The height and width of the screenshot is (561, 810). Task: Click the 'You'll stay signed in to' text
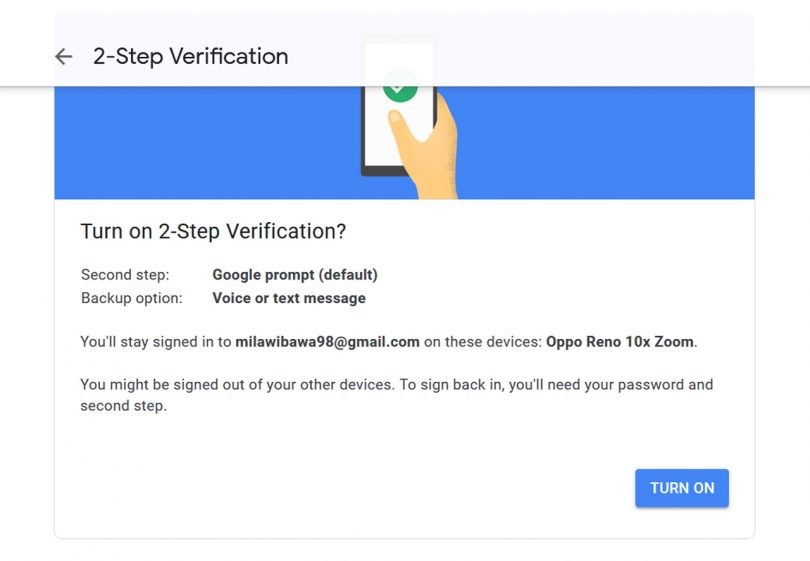156,342
